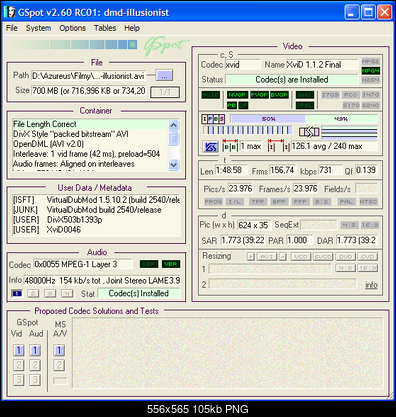
Task: Click the Resizing plus button
Action: tap(251, 257)
